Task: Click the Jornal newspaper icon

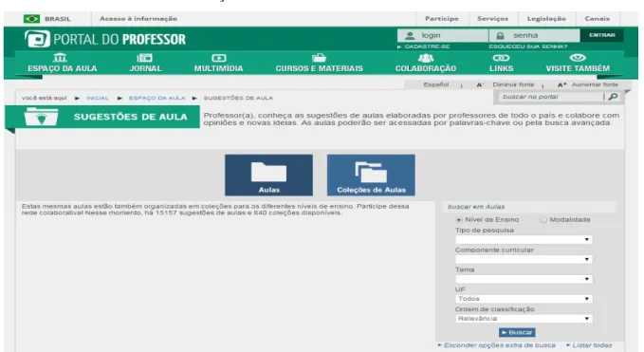Action: [x=144, y=58]
